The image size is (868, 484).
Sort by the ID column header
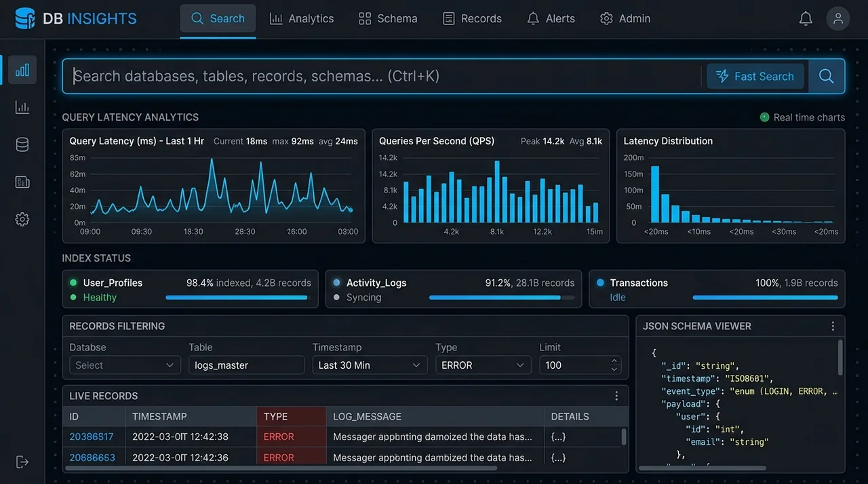click(x=94, y=416)
